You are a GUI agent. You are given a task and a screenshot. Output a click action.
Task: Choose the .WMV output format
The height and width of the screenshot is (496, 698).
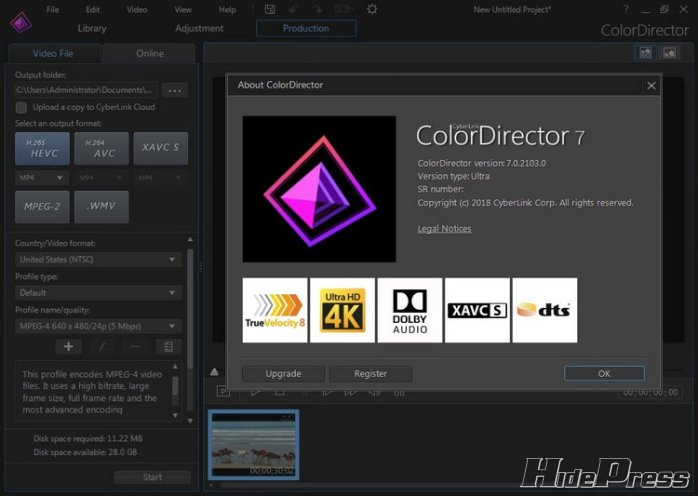click(x=101, y=206)
